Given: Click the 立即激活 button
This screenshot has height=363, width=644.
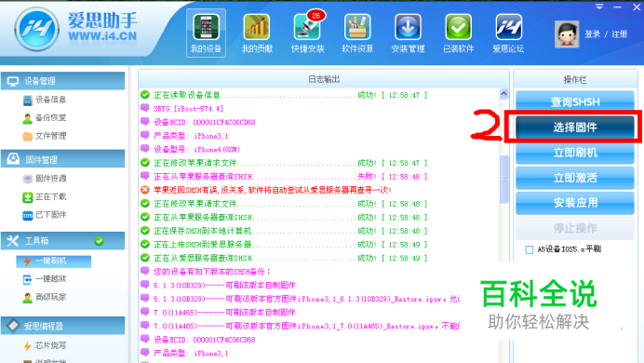Looking at the screenshot, I should pos(575,178).
